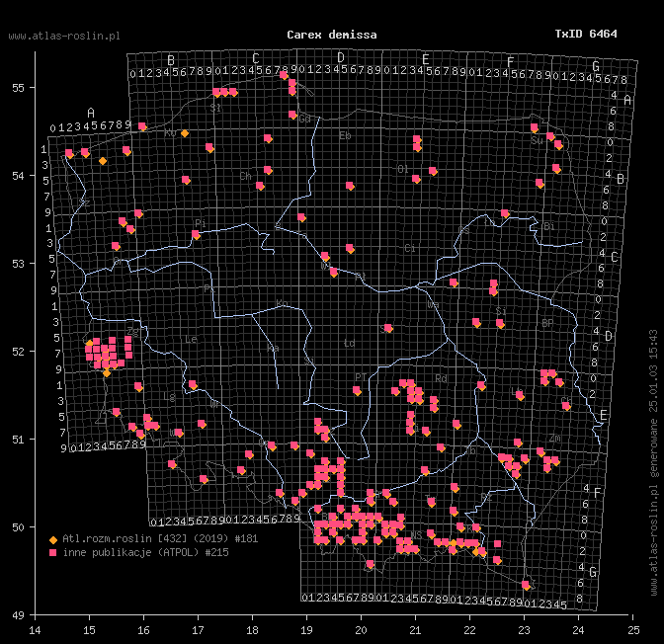The width and height of the screenshot is (664, 644).
Task: Click grid row letter C on right edge
Action: (x=615, y=257)
